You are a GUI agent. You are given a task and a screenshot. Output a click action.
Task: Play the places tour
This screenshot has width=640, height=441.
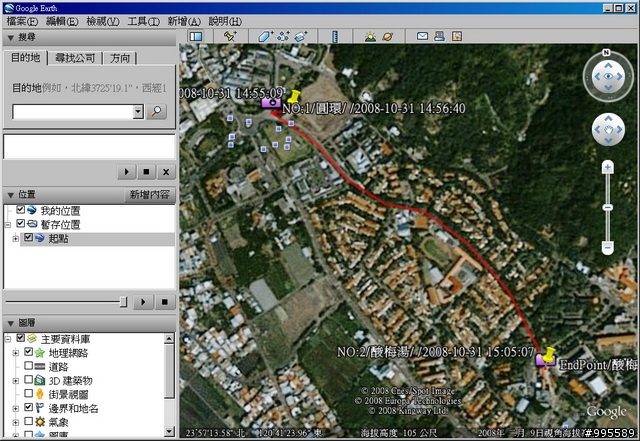143,302
